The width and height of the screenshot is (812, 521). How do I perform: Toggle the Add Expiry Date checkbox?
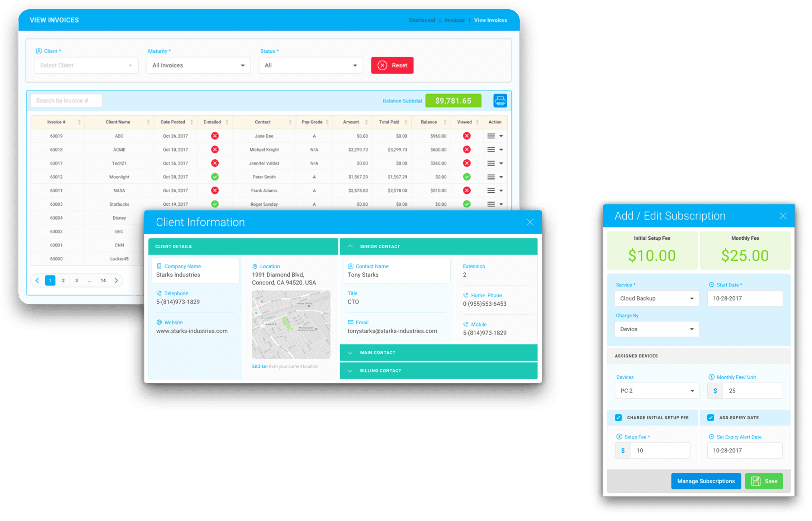click(x=711, y=418)
